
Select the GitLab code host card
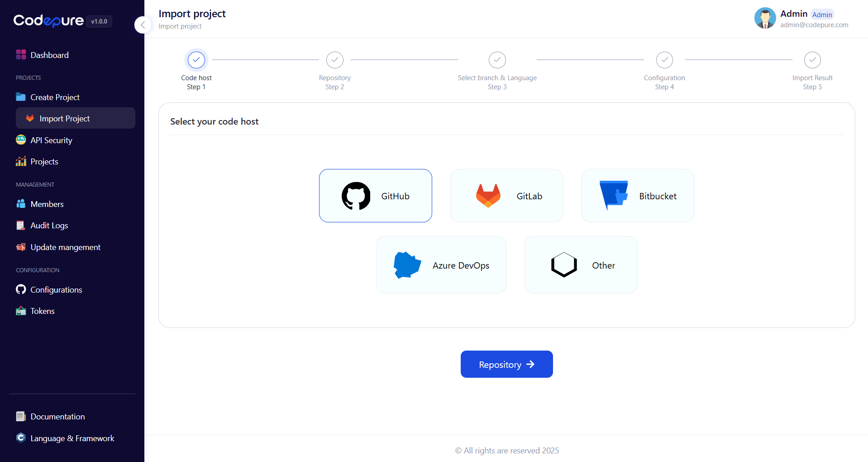pyautogui.click(x=507, y=196)
